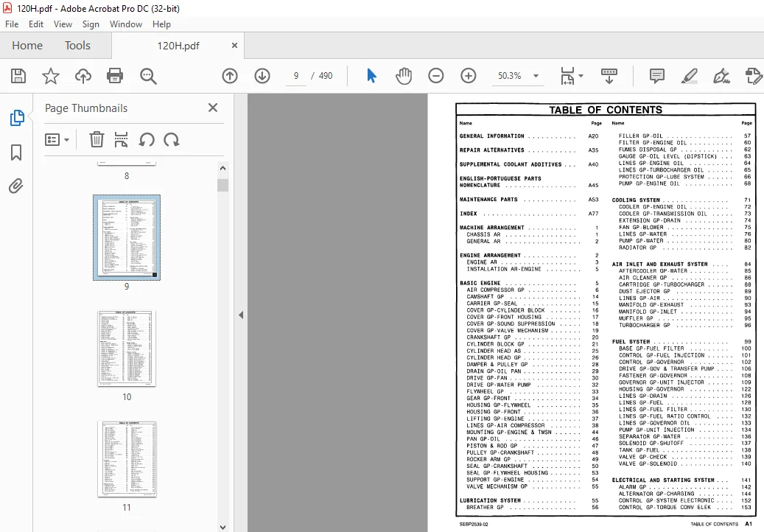The image size is (764, 532).
Task: Select page 9 thumbnail
Action: [x=127, y=238]
